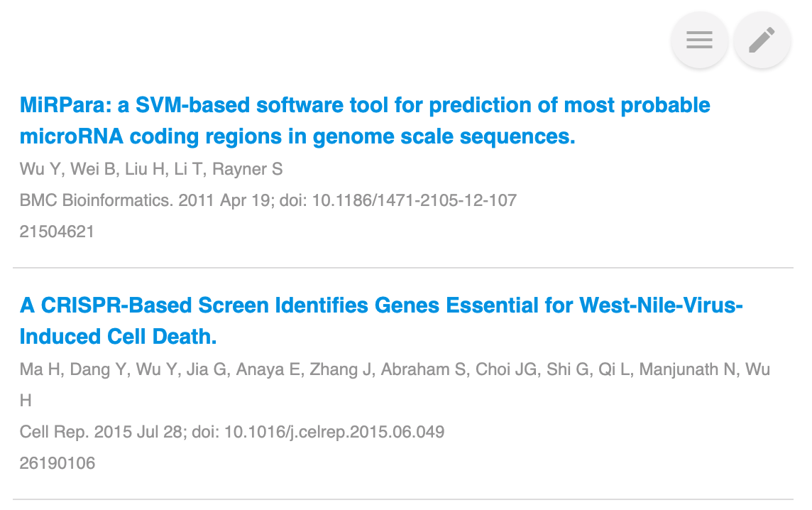Click the publication date 2011 Apr 19
This screenshot has height=510, width=812.
[x=226, y=200]
